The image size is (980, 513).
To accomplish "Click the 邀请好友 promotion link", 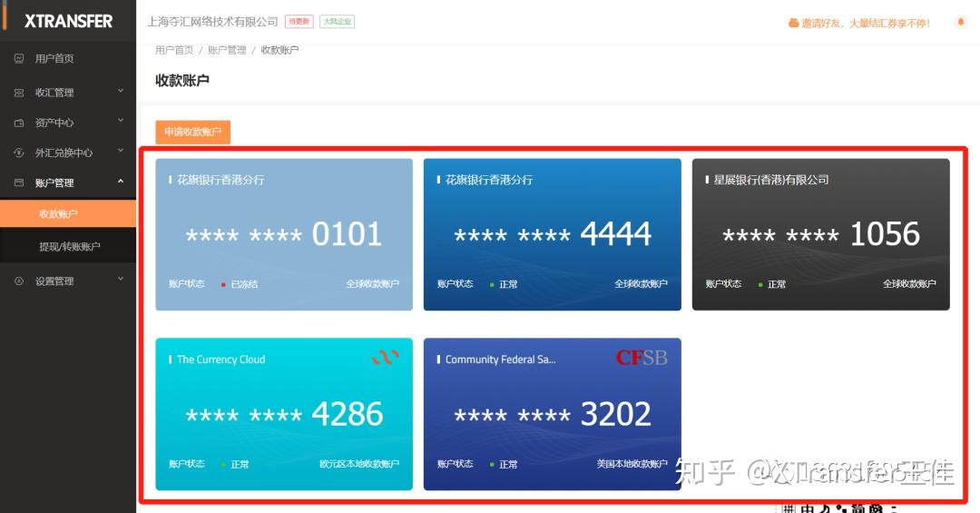I will 865,23.
